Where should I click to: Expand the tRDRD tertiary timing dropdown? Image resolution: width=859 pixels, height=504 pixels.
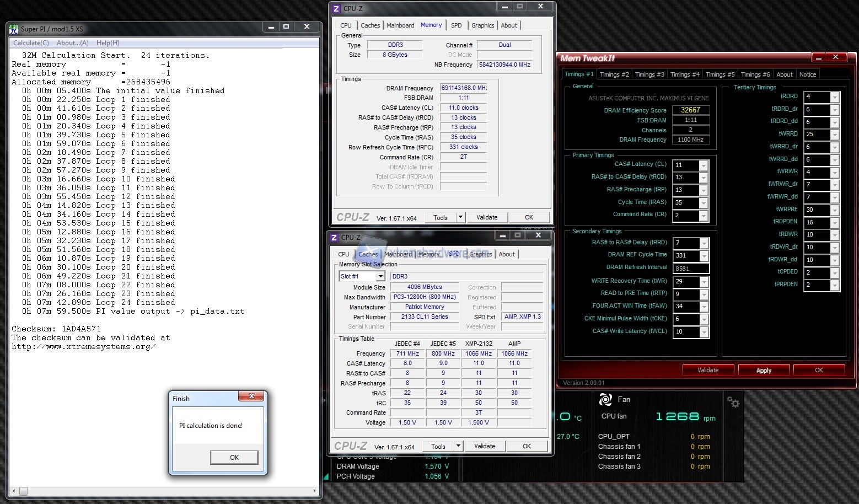[834, 97]
